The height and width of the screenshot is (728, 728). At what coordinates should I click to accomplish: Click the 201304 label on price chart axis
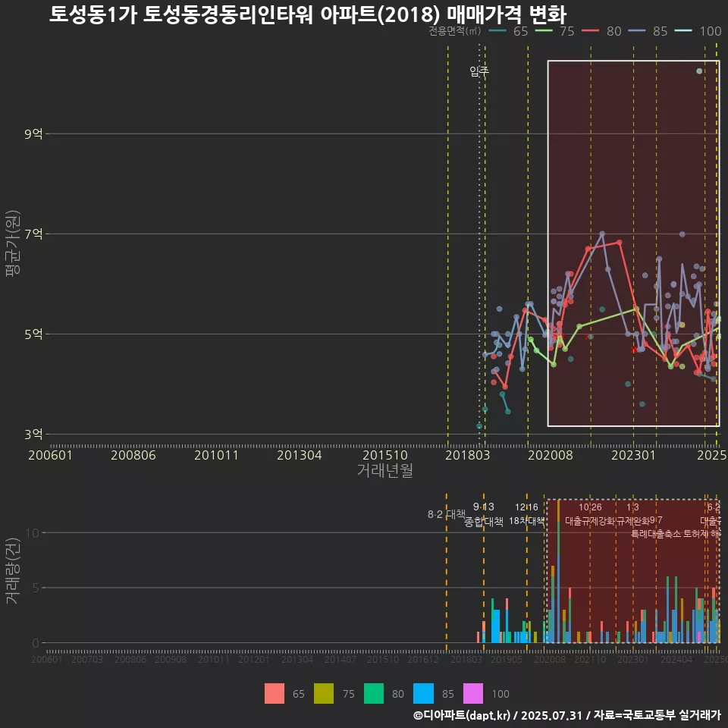tap(300, 455)
